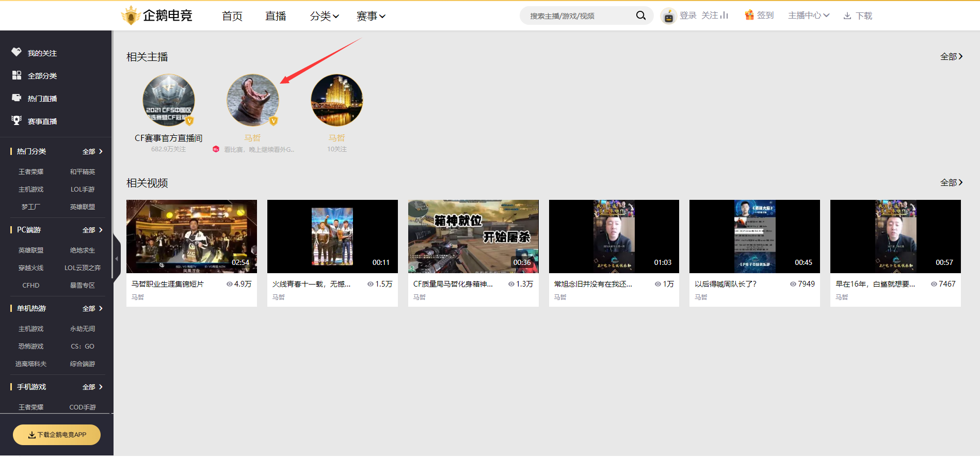
Task: Select 王者荣耀 under 热门分类
Action: 31,172
